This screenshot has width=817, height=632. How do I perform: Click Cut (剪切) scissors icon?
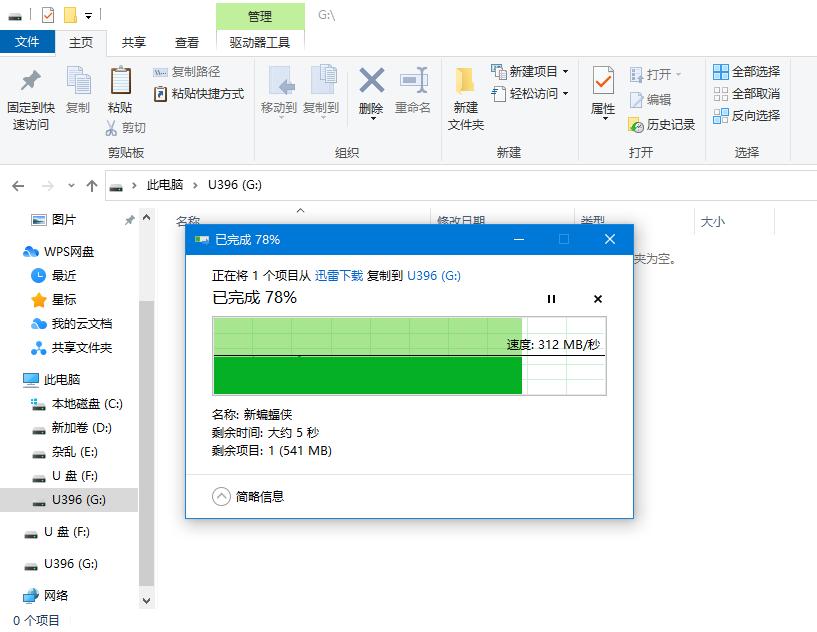pyautogui.click(x=111, y=128)
